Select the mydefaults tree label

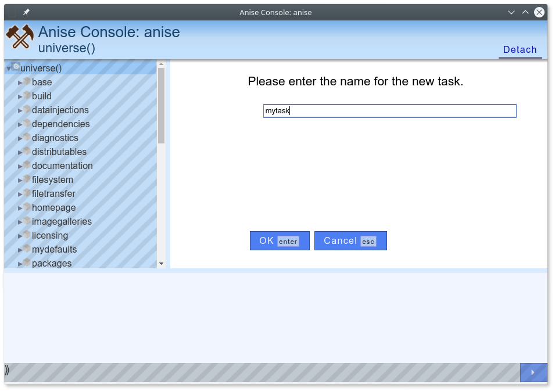(54, 249)
